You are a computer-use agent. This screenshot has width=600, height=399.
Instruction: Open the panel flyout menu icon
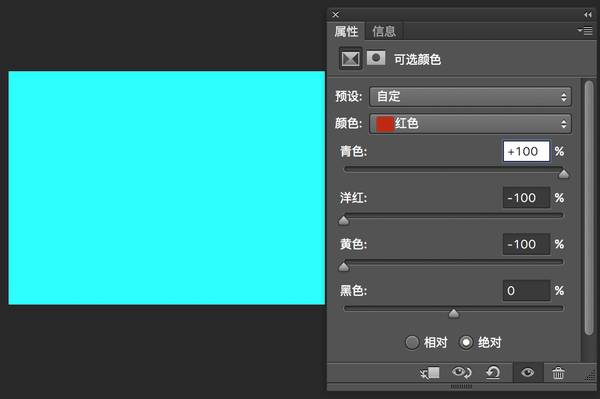click(x=585, y=30)
